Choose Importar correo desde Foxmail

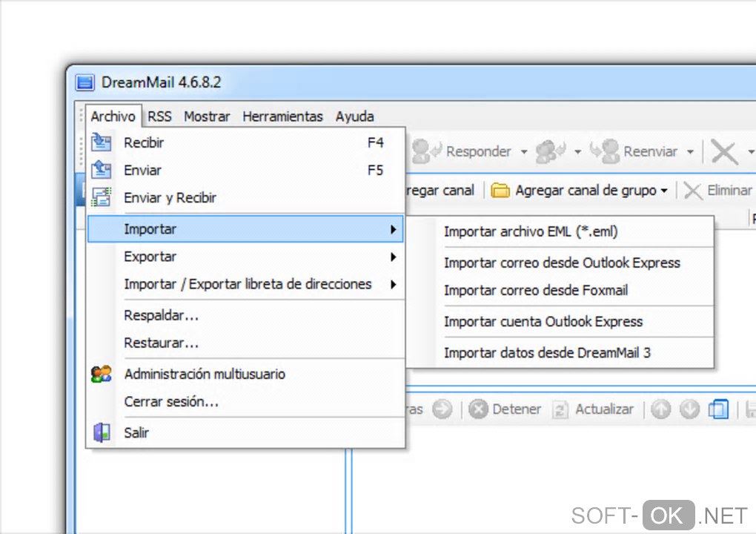(x=560, y=291)
